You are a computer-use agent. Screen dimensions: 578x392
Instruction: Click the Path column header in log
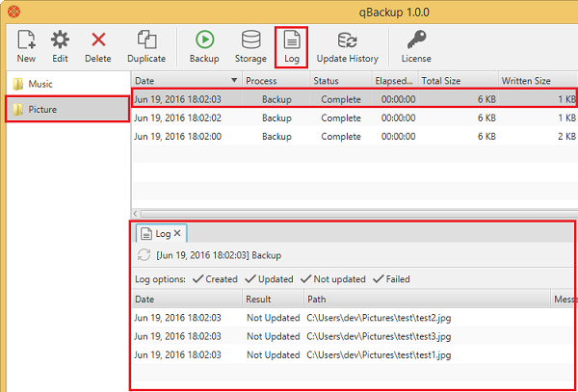427,300
